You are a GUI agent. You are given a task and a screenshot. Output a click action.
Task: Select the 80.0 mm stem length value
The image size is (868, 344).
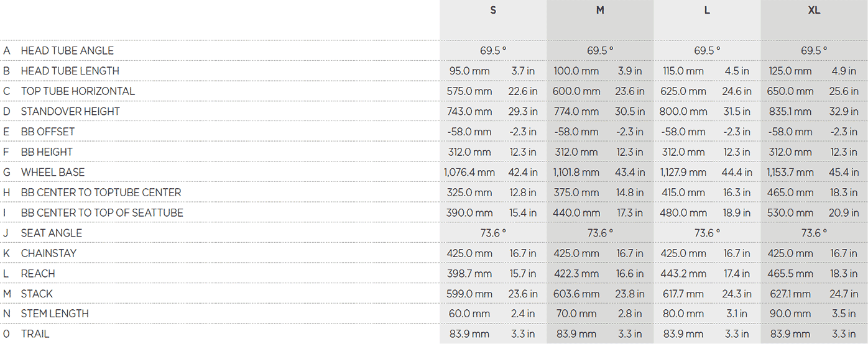click(683, 314)
